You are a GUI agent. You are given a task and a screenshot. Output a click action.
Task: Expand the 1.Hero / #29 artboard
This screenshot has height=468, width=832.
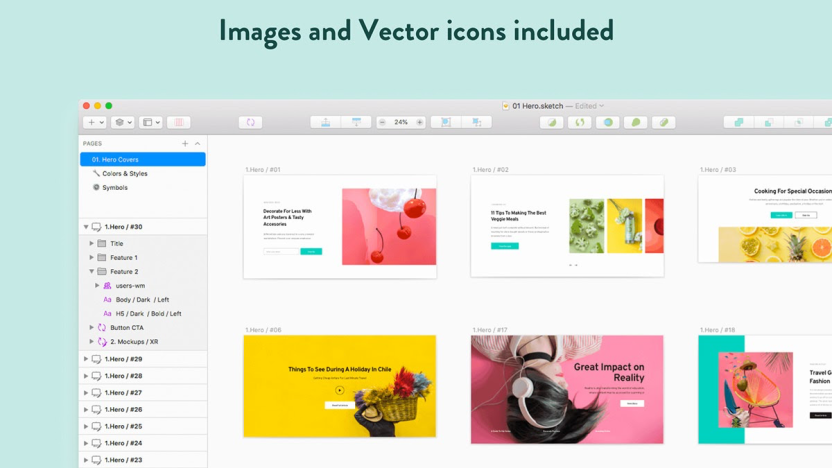click(x=86, y=359)
